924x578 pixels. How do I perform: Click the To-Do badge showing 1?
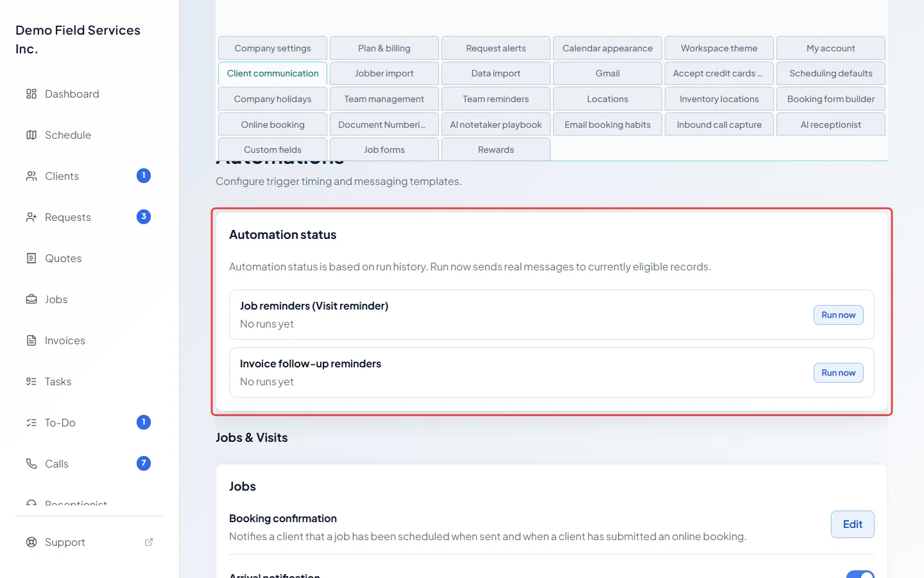click(x=144, y=422)
